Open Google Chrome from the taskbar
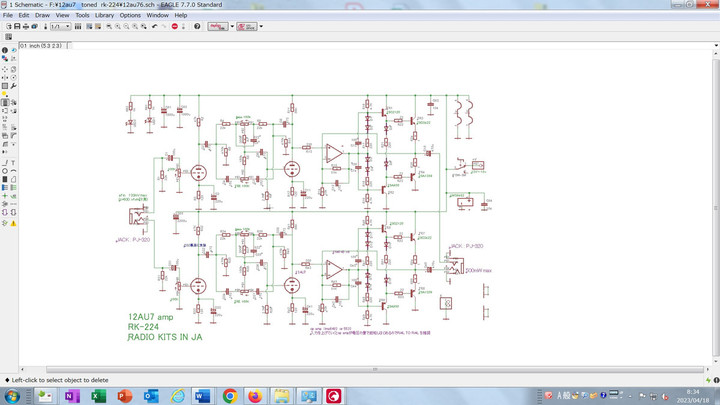This screenshot has height=405, width=720. pyautogui.click(x=230, y=396)
